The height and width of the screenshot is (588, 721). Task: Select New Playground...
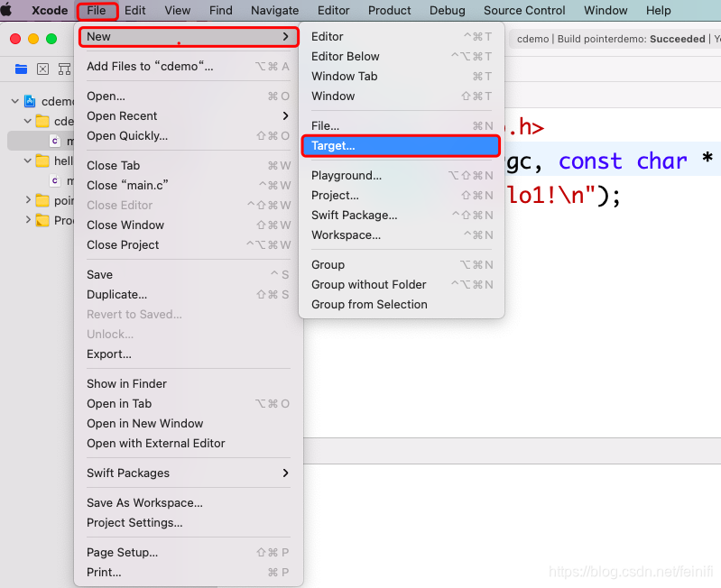point(402,176)
